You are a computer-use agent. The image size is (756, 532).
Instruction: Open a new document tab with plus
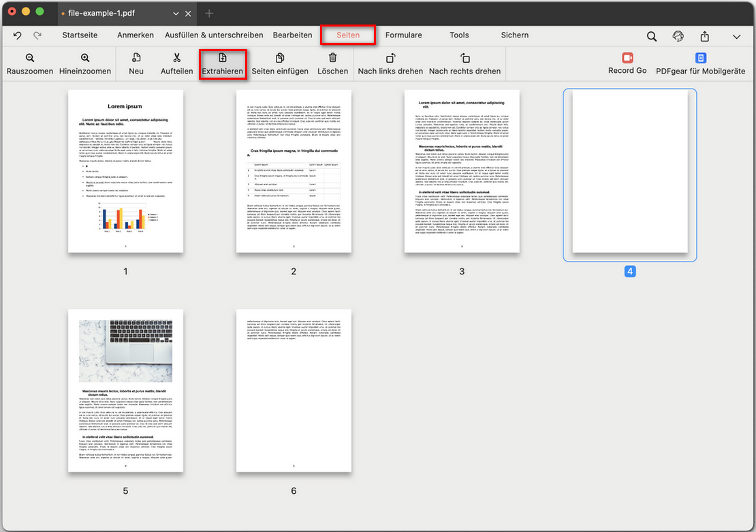pos(208,13)
